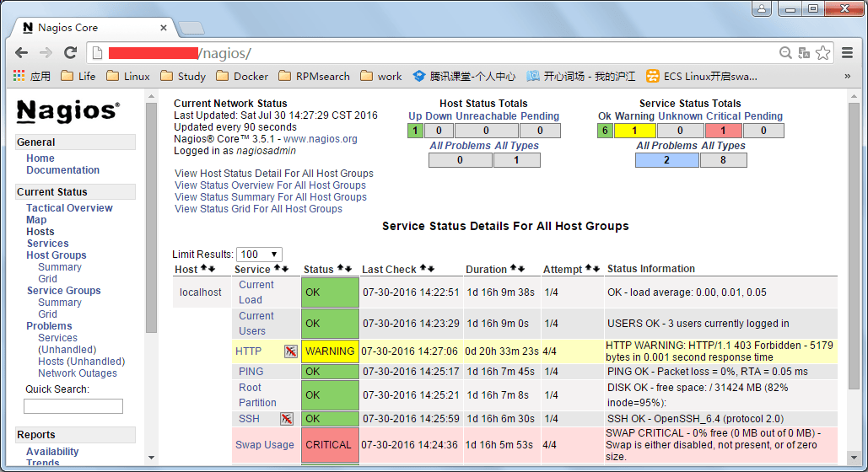
Task: Click the main content vertical scrollbar
Action: tap(854, 246)
